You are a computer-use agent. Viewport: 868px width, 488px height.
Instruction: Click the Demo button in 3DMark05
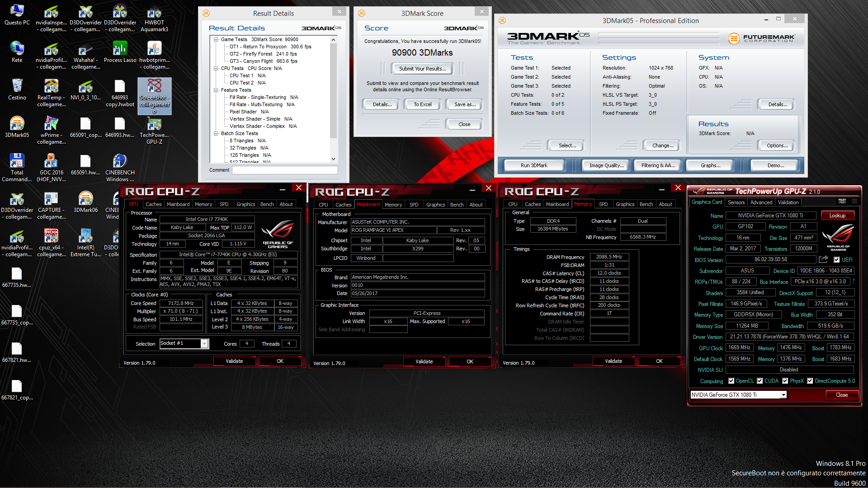point(775,165)
